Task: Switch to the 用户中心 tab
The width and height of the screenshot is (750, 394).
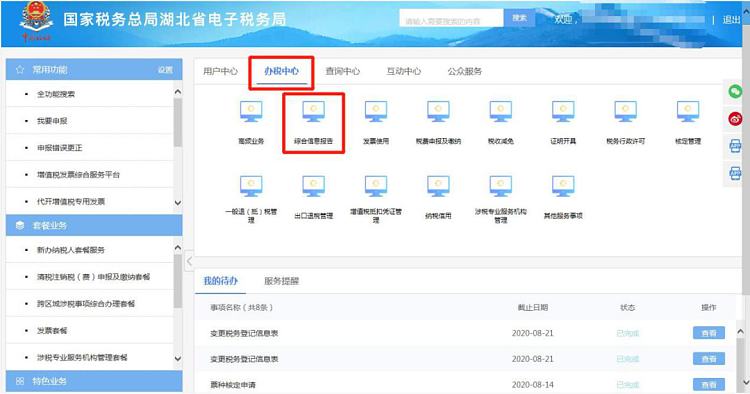Action: pyautogui.click(x=221, y=71)
